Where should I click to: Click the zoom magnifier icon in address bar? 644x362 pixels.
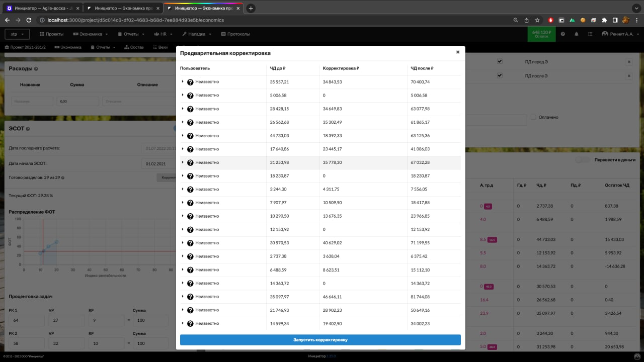tap(516, 20)
